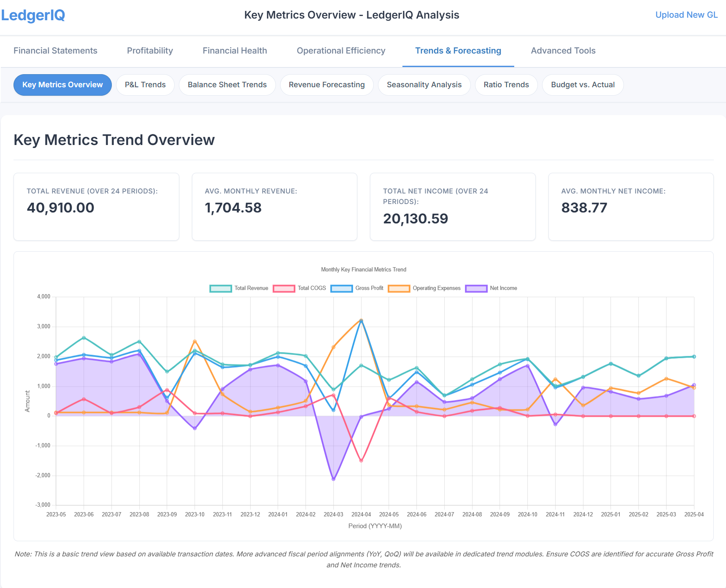Click the Upload New GL link
The height and width of the screenshot is (588, 726).
point(686,14)
